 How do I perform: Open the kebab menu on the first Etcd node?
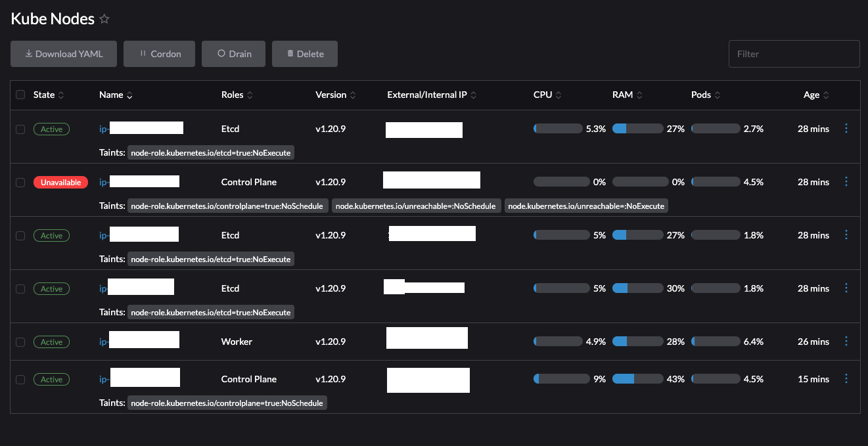pos(846,128)
